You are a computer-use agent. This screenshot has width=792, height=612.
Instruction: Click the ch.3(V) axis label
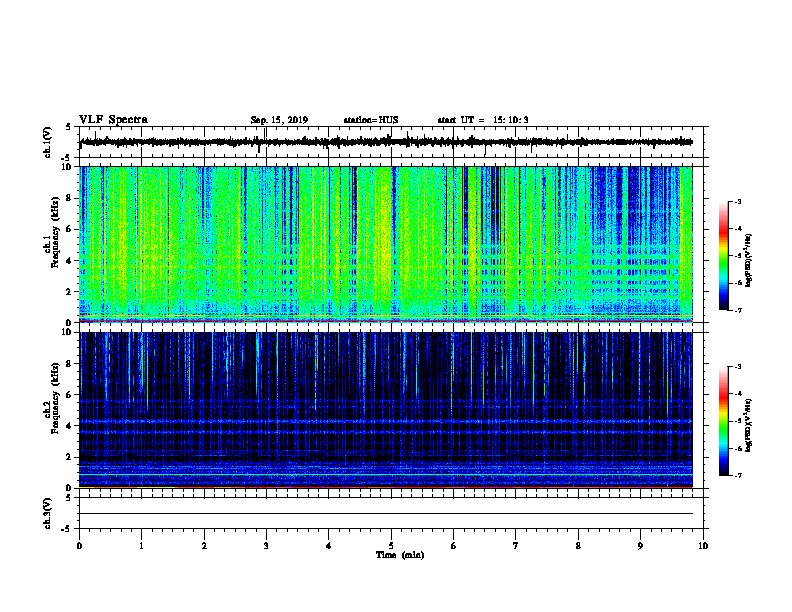(x=48, y=513)
